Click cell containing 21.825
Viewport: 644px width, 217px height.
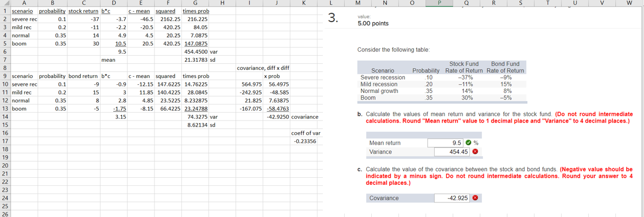tap(250, 100)
